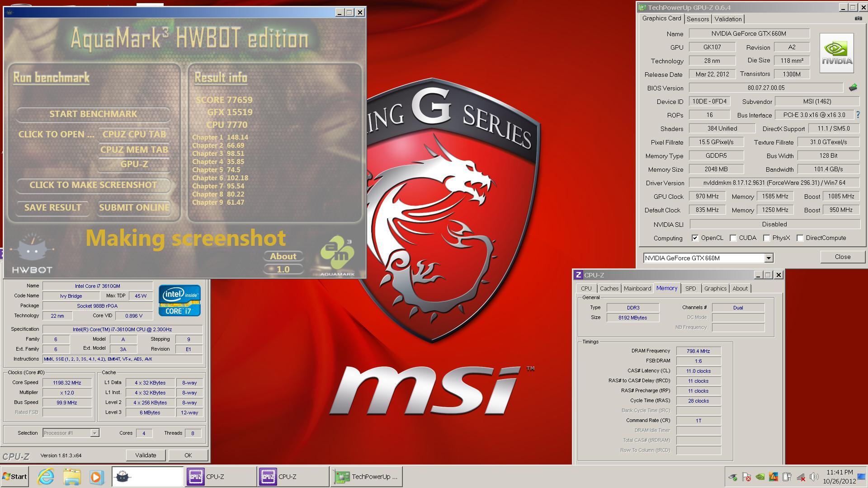Click the NVIDIA tray icon
868x488 pixels.
pos(760,477)
